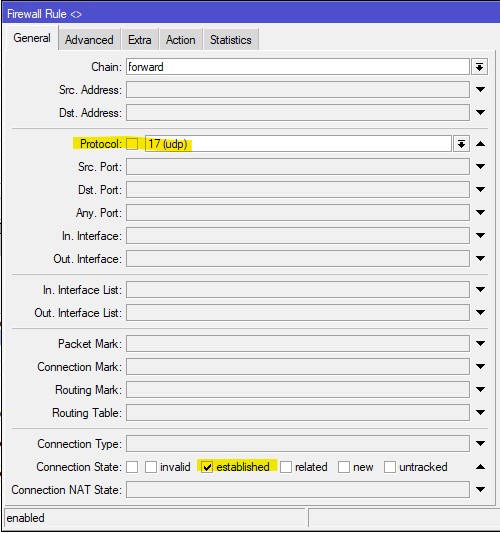The image size is (500, 533).
Task: Collapse the Connection State row
Action: [480, 467]
